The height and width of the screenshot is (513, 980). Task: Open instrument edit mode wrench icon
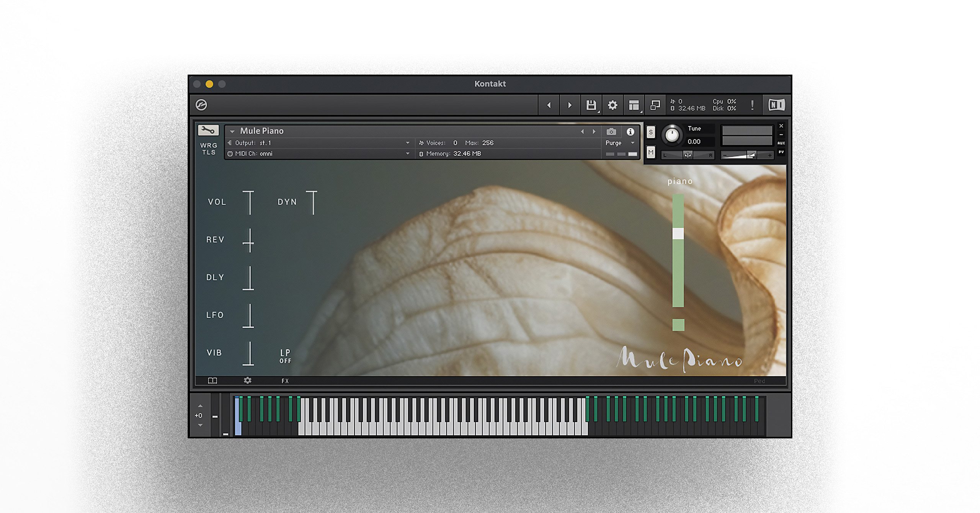pos(208,130)
